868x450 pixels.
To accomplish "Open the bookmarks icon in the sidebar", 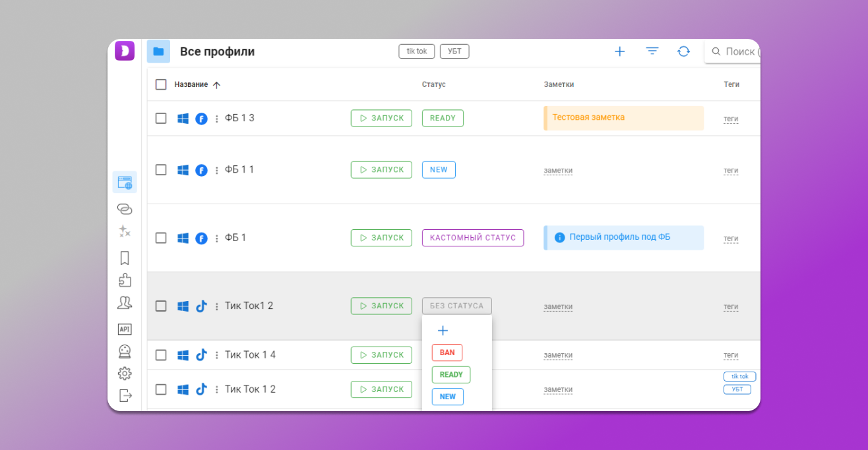I will 125,258.
